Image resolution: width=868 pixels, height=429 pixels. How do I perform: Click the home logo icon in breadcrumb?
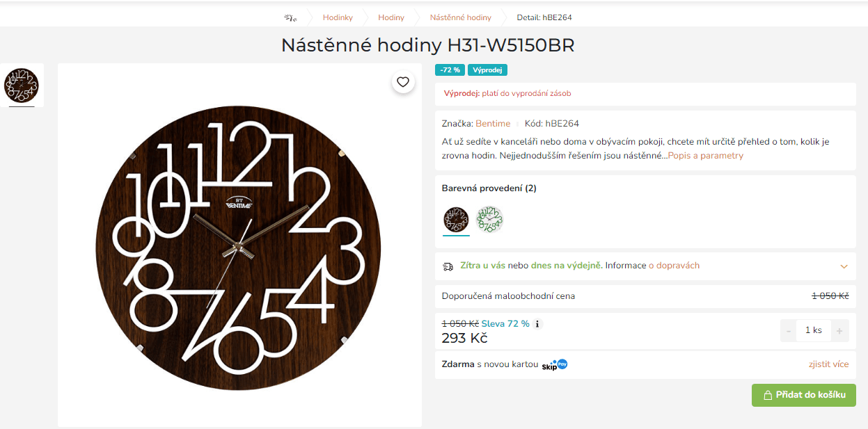290,17
